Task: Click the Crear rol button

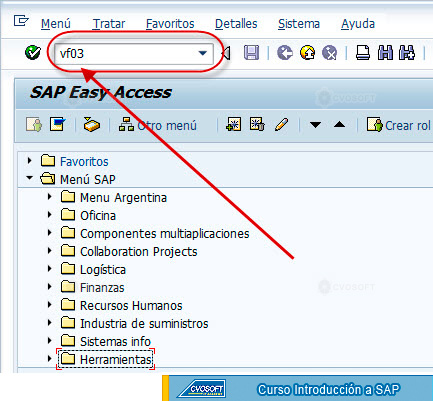Action: (x=399, y=125)
